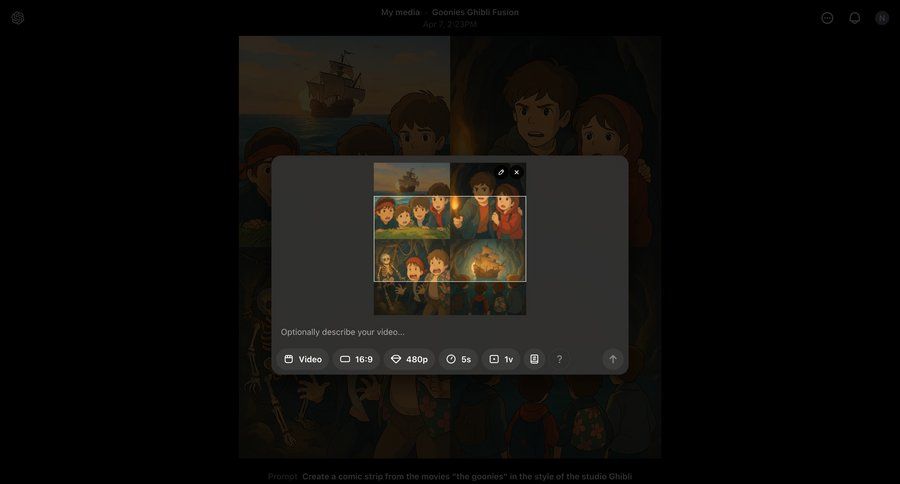This screenshot has height=484, width=900.
Task: Go to My media breadcrumb
Action: pyautogui.click(x=401, y=12)
